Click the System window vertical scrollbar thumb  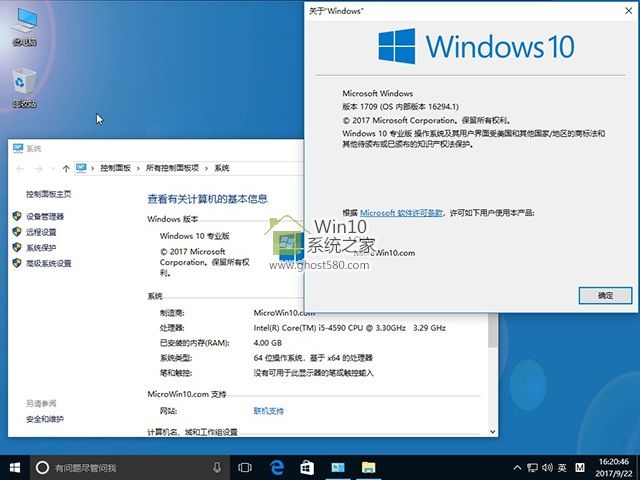493,331
